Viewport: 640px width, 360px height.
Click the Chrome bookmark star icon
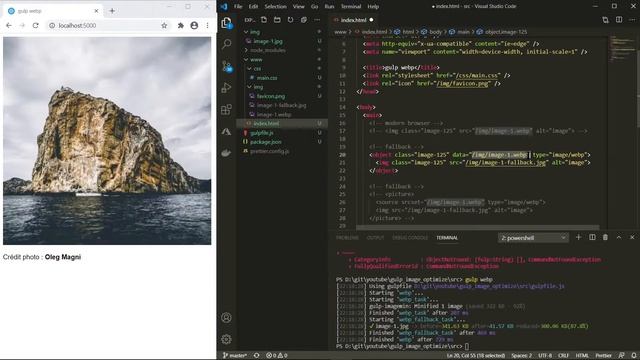point(164,25)
